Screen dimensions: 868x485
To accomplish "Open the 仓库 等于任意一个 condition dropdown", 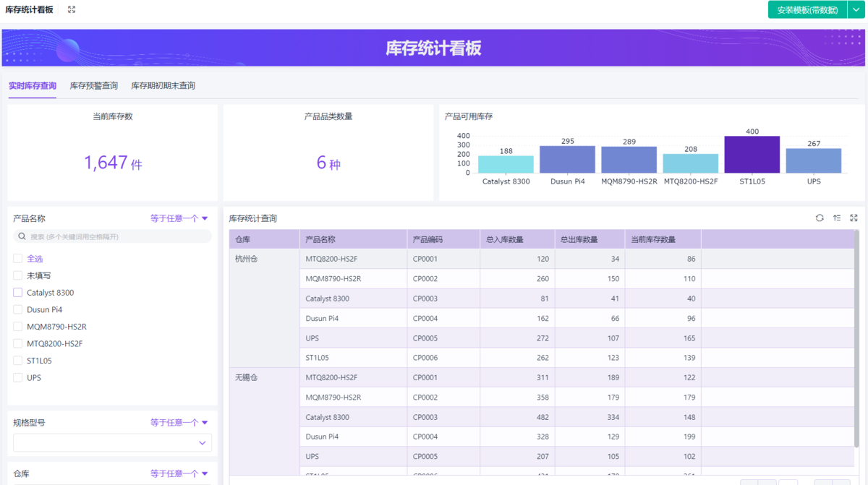I will [x=179, y=473].
